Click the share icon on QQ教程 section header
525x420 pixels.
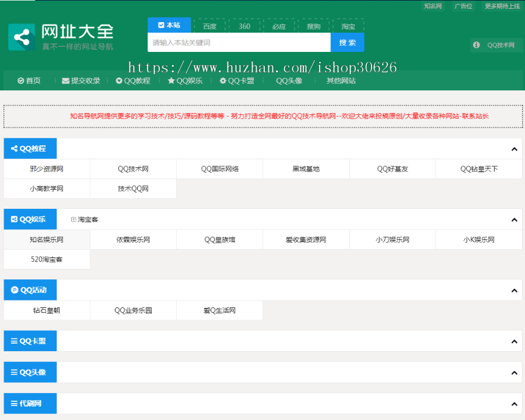click(15, 148)
